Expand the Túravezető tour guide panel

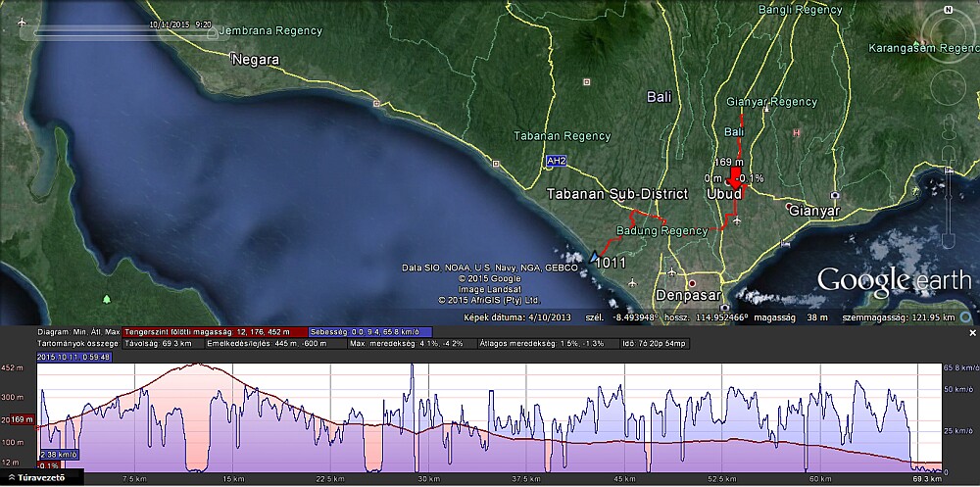tap(37, 478)
